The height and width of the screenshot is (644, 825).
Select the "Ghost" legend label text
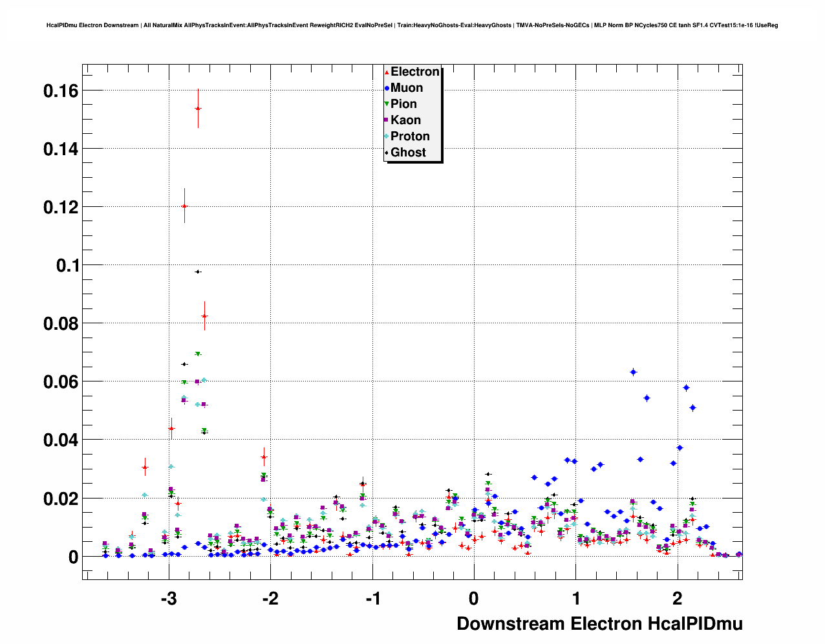click(x=408, y=153)
